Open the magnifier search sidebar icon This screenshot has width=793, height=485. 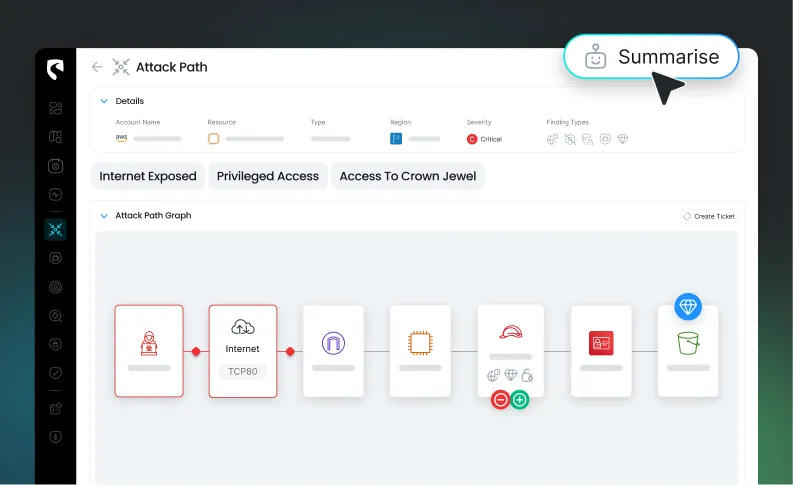point(55,316)
